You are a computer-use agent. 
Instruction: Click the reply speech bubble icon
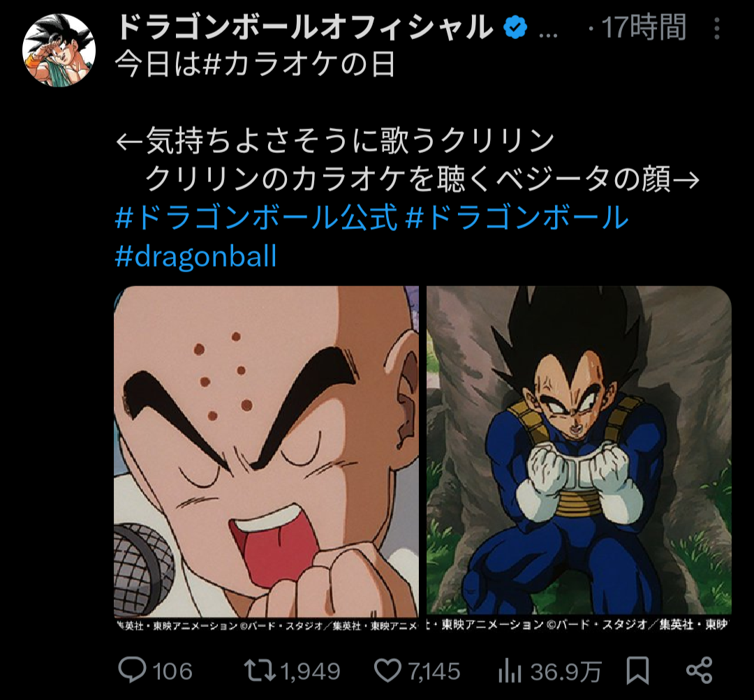[131, 671]
